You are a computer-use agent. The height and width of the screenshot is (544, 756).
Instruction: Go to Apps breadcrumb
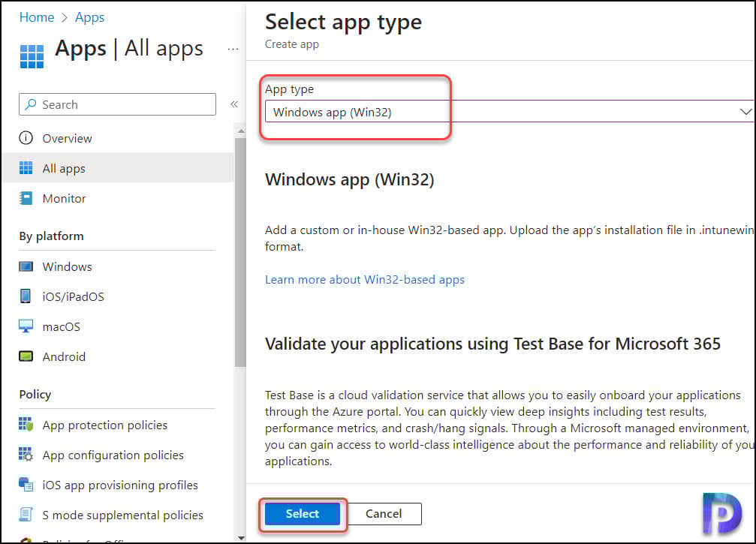[89, 17]
